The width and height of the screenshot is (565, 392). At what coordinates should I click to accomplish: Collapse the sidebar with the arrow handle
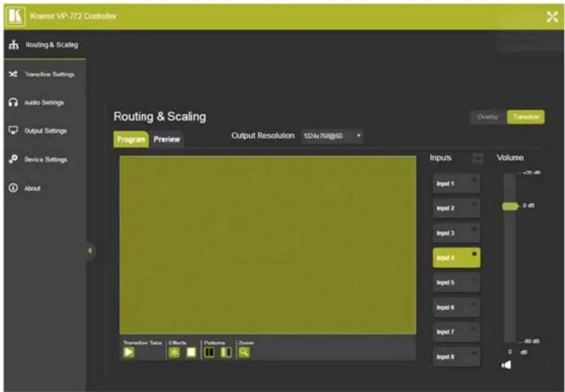point(90,250)
